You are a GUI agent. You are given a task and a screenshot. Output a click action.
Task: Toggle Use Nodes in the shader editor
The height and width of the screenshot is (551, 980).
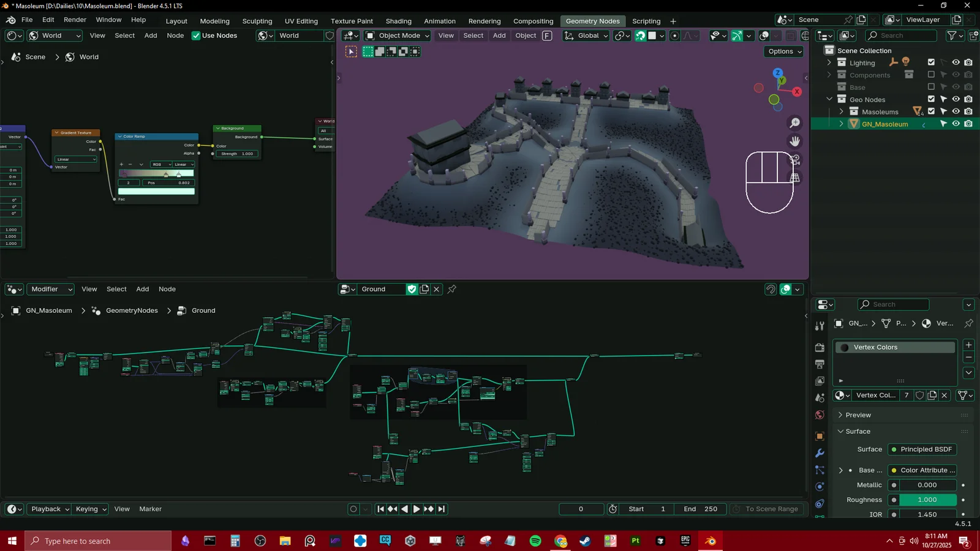click(196, 36)
